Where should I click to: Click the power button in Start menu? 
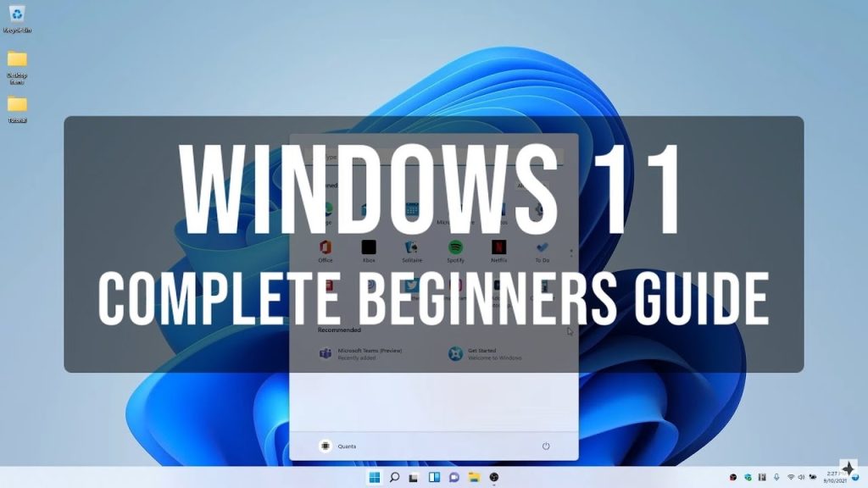click(x=546, y=446)
